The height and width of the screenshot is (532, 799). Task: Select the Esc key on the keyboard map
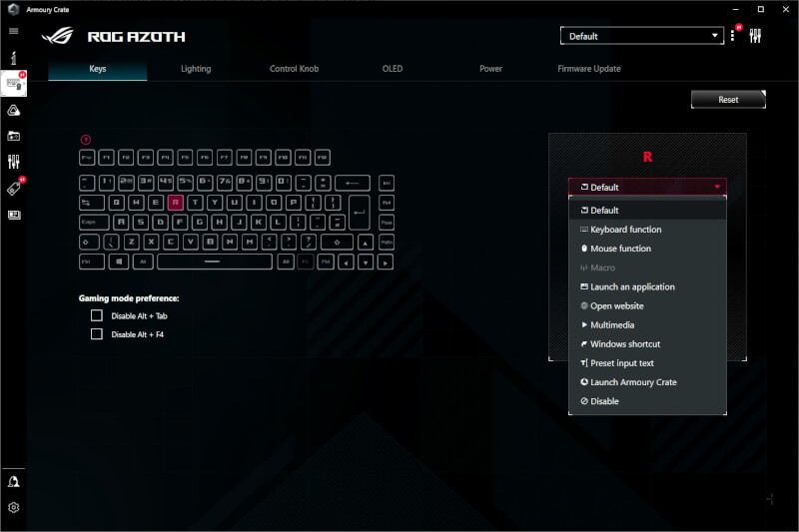click(87, 158)
